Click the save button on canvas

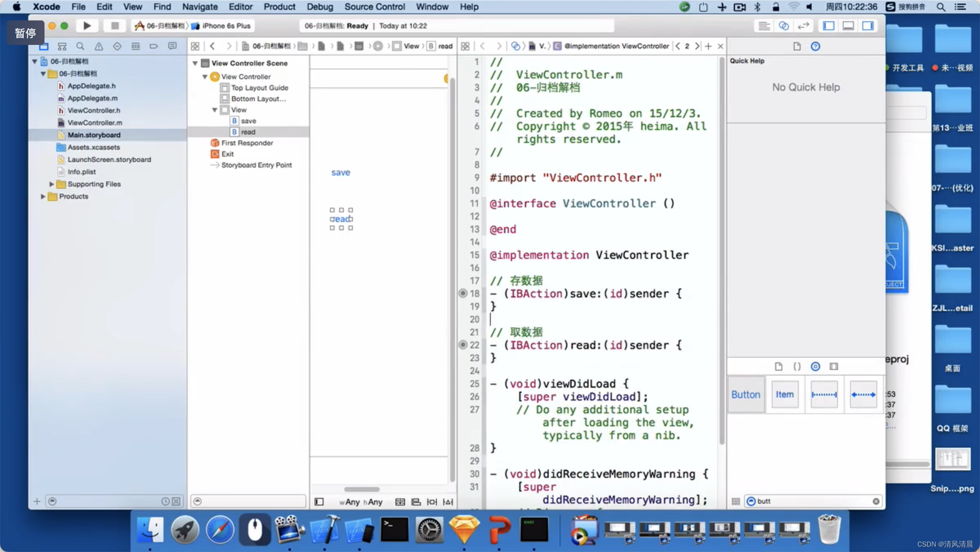341,172
